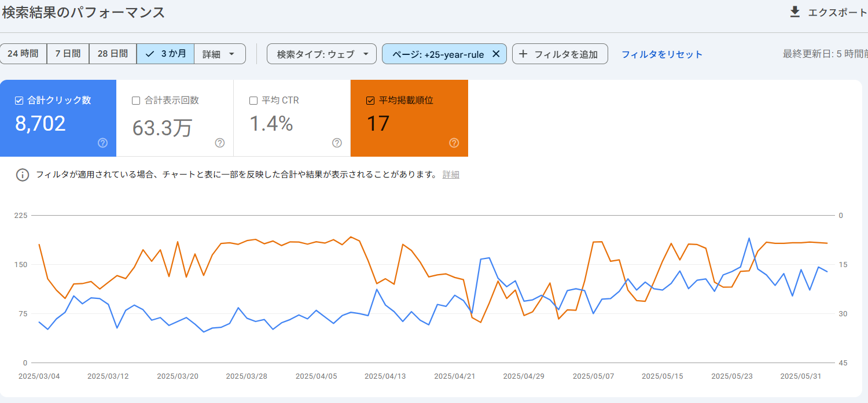This screenshot has height=403, width=868.
Task: Uncheck the 合計クリック数 metric checkbox
Action: coord(19,99)
